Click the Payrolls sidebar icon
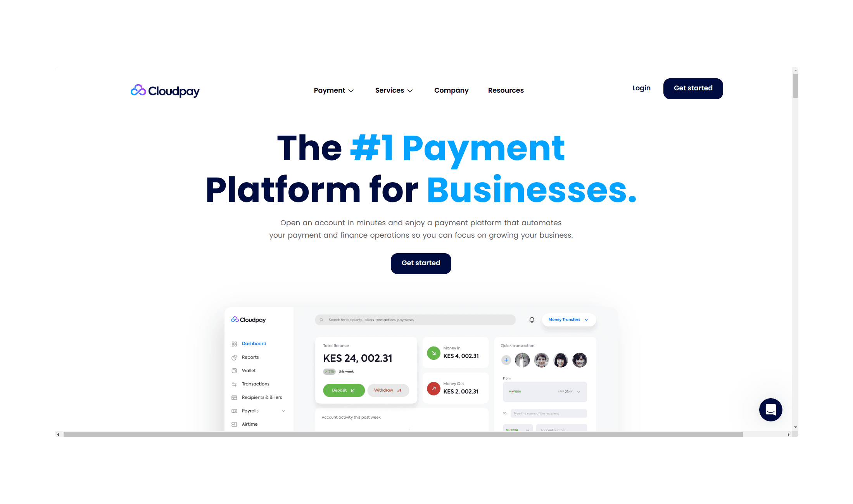The height and width of the screenshot is (504, 853). click(234, 411)
